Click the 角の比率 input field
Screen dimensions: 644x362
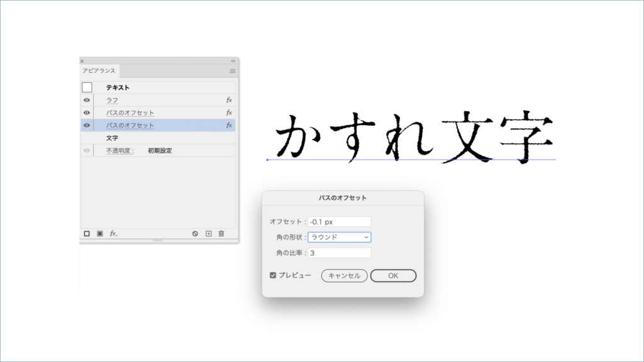[339, 253]
